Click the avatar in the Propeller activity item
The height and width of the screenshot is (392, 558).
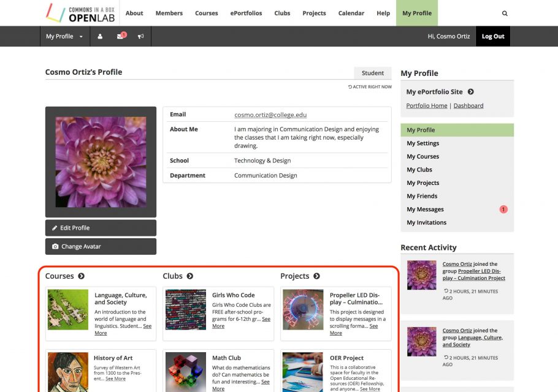[421, 275]
